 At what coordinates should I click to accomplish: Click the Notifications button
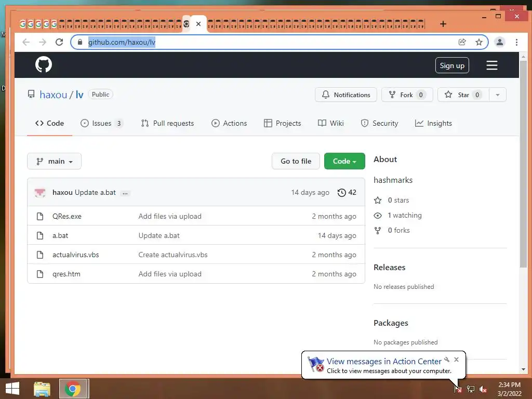point(345,95)
